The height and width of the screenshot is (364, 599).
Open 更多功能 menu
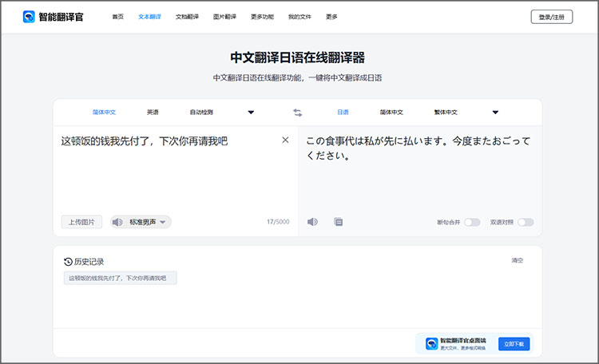[262, 17]
